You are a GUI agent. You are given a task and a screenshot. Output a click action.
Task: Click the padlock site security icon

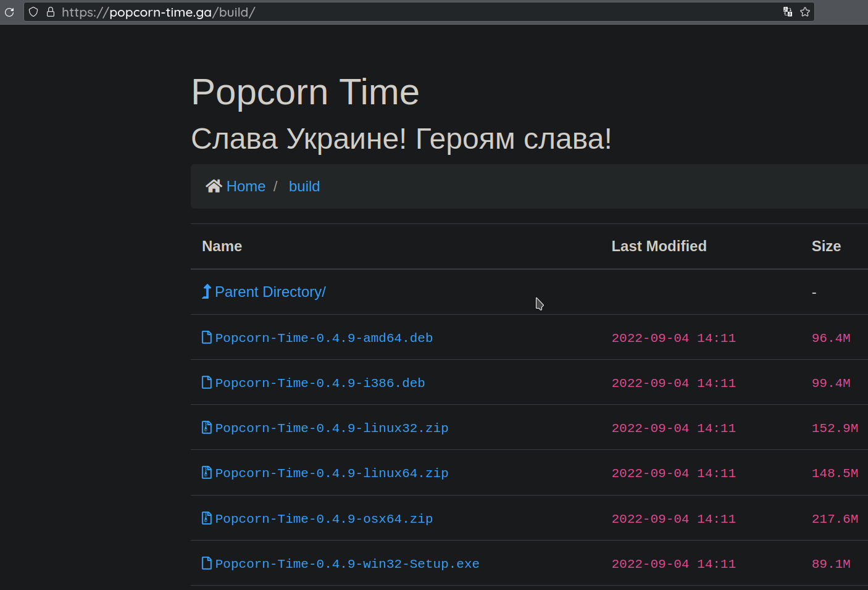(x=51, y=12)
